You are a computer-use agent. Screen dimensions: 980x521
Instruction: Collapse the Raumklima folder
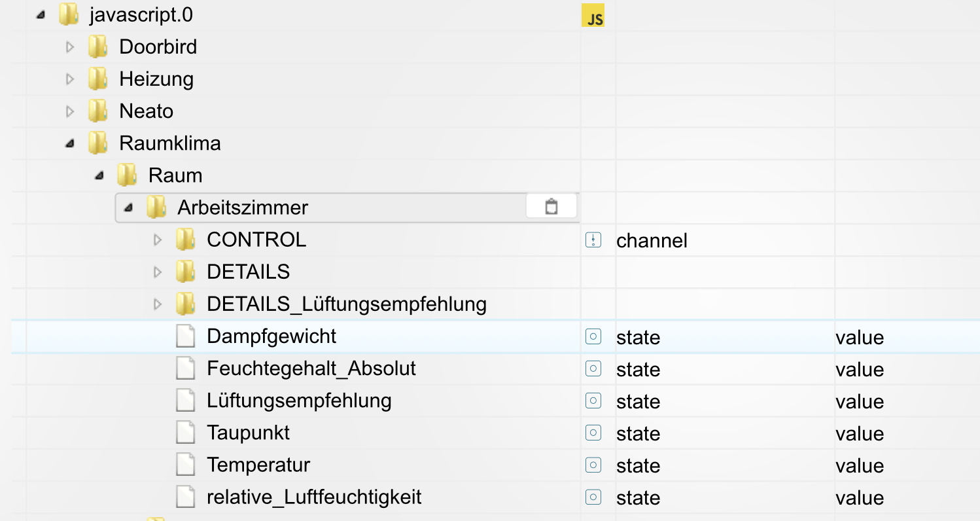70,143
